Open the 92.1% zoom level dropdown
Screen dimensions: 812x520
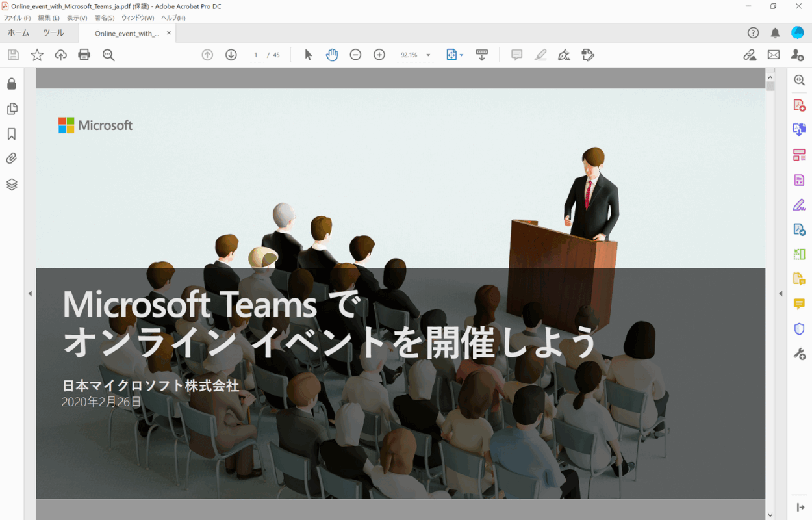click(x=428, y=55)
